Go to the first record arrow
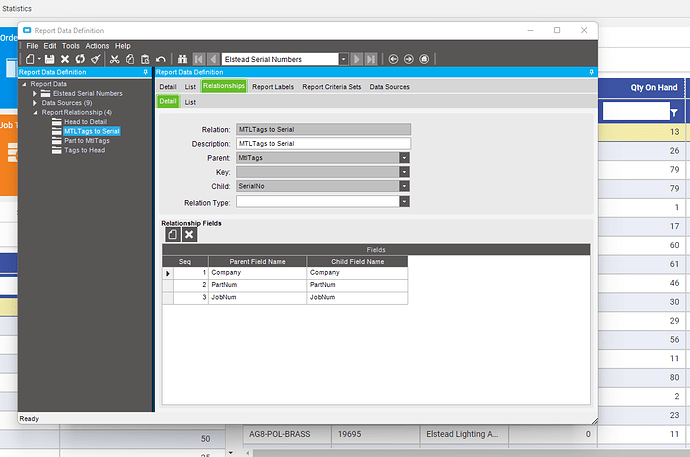This screenshot has height=457, width=690. (x=199, y=59)
